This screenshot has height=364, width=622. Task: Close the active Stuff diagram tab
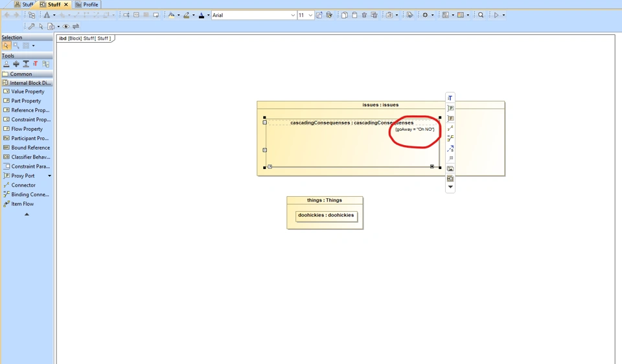pos(66,5)
